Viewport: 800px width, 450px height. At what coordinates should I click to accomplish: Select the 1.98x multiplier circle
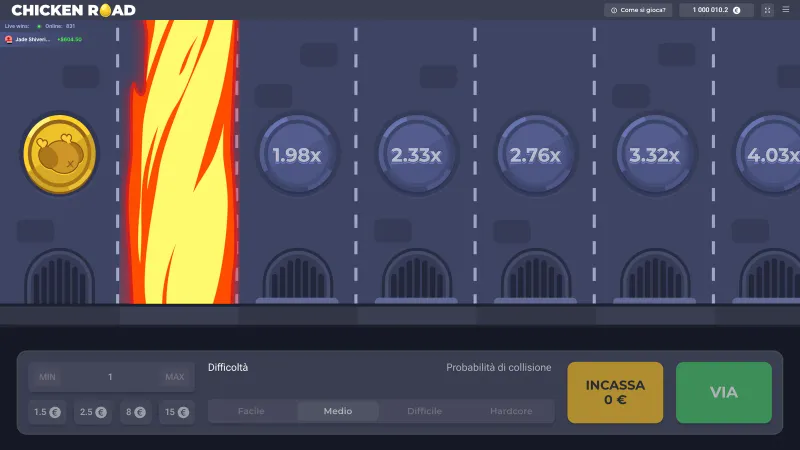pos(297,155)
